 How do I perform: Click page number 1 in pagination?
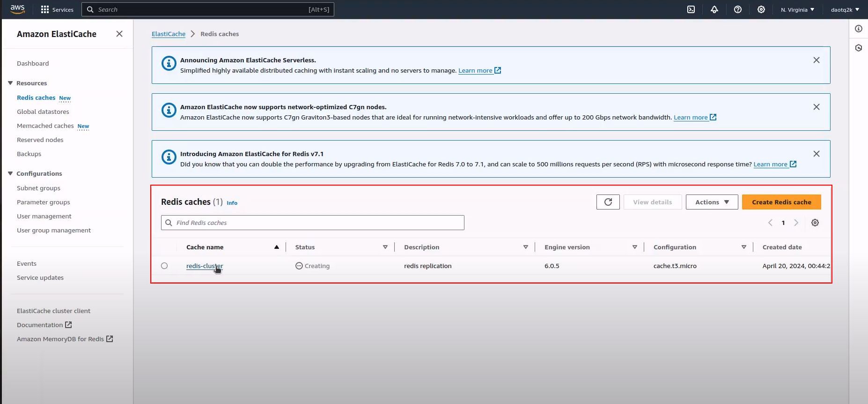783,223
